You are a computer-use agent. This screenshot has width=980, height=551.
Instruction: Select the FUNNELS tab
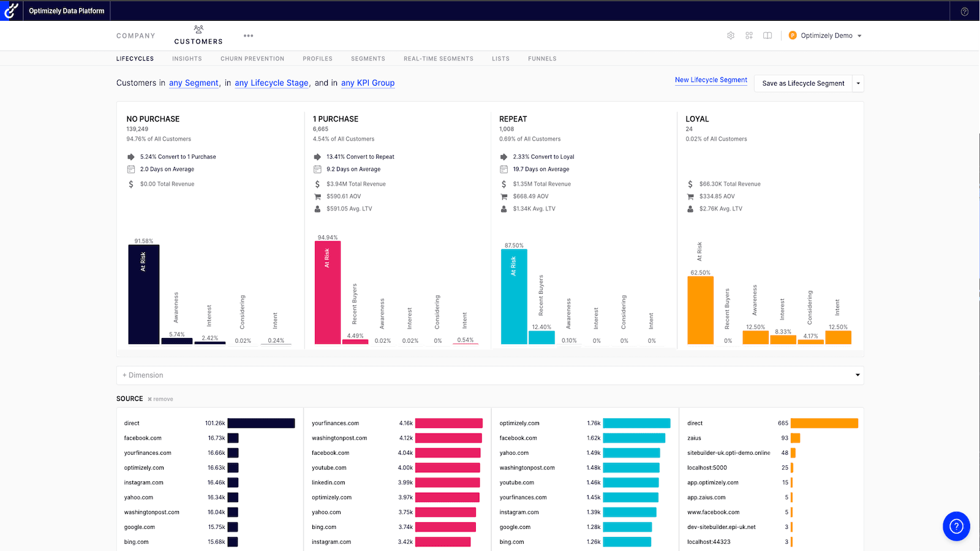541,58
